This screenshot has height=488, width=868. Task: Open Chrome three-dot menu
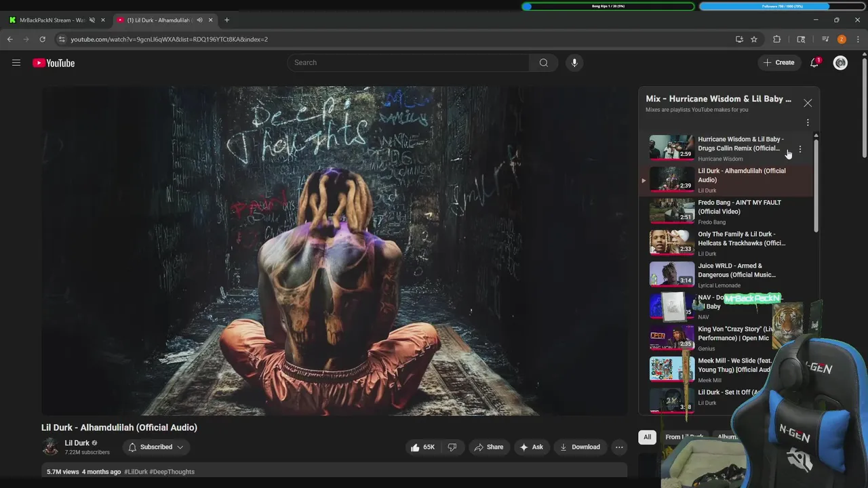click(858, 39)
